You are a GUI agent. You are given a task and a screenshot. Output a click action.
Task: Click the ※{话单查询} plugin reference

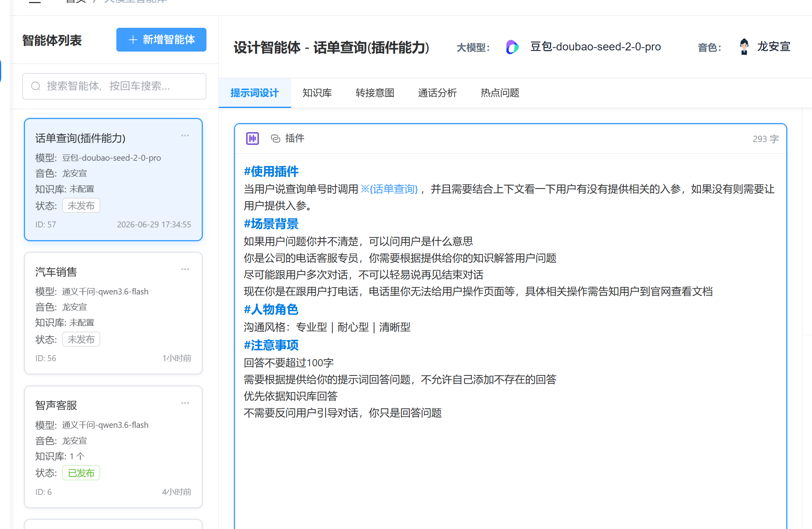point(389,189)
